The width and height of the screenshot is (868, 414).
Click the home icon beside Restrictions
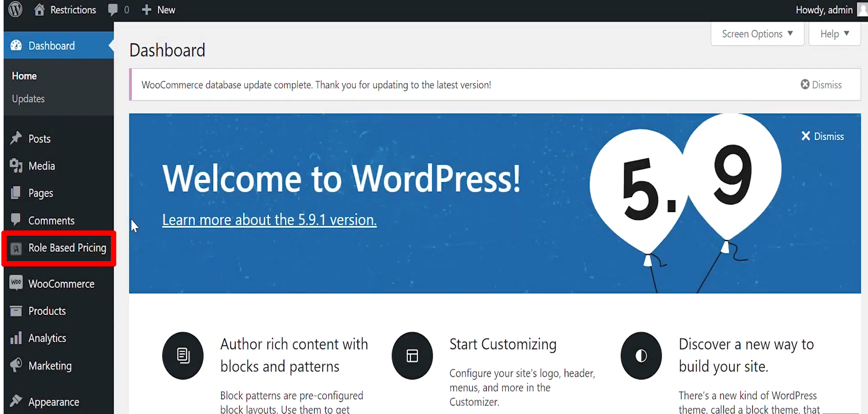(x=39, y=9)
